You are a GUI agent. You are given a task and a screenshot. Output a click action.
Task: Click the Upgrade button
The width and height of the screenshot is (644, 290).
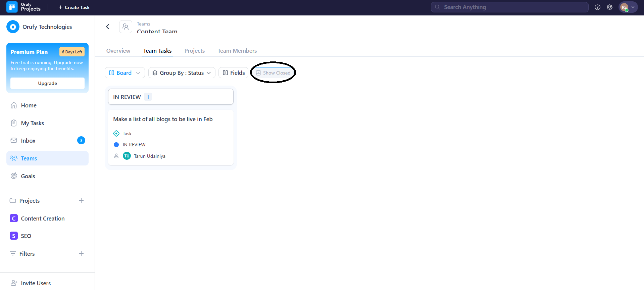click(x=47, y=83)
